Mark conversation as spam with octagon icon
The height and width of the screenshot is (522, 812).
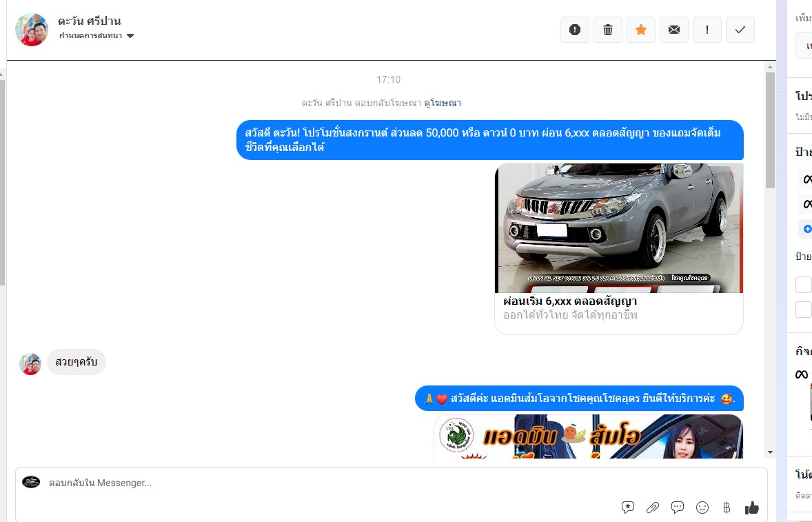click(x=575, y=30)
